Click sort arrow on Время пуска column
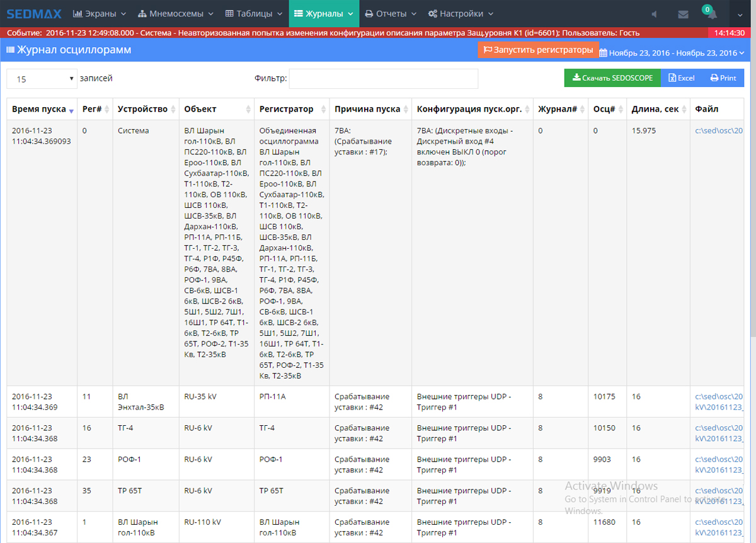The width and height of the screenshot is (756, 543). pyautogui.click(x=71, y=110)
